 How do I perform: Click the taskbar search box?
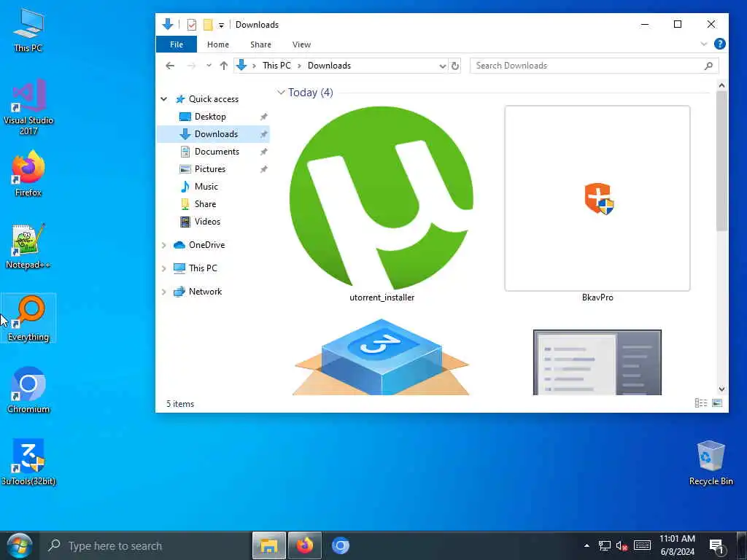point(145,545)
